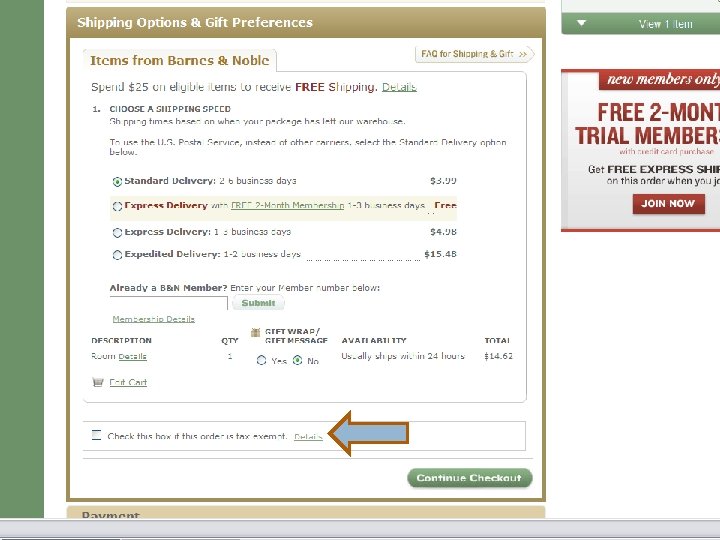Image resolution: width=720 pixels, height=540 pixels.
Task: Open Details link beside tax exempt checkbox
Action: (308, 436)
